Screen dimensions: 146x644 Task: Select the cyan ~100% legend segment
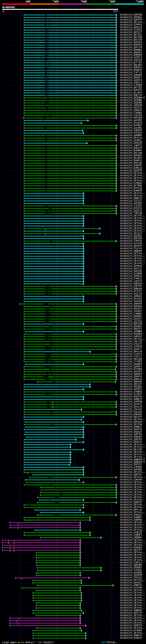click(x=130, y=4)
